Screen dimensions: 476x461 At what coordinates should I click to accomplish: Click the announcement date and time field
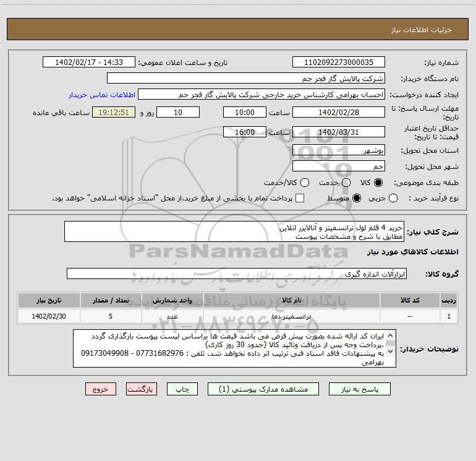coord(89,62)
